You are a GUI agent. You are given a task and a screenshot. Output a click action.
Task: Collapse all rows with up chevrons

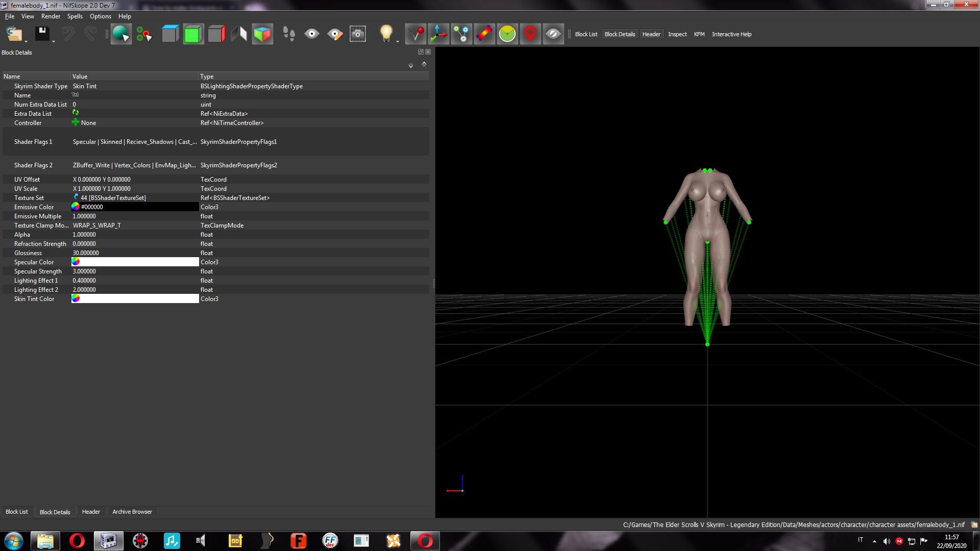coord(424,64)
